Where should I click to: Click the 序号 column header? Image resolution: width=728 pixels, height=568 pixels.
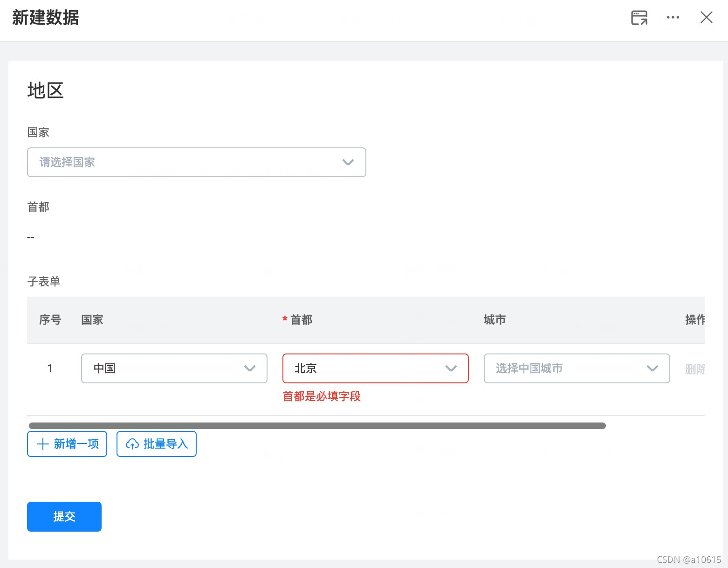click(50, 320)
